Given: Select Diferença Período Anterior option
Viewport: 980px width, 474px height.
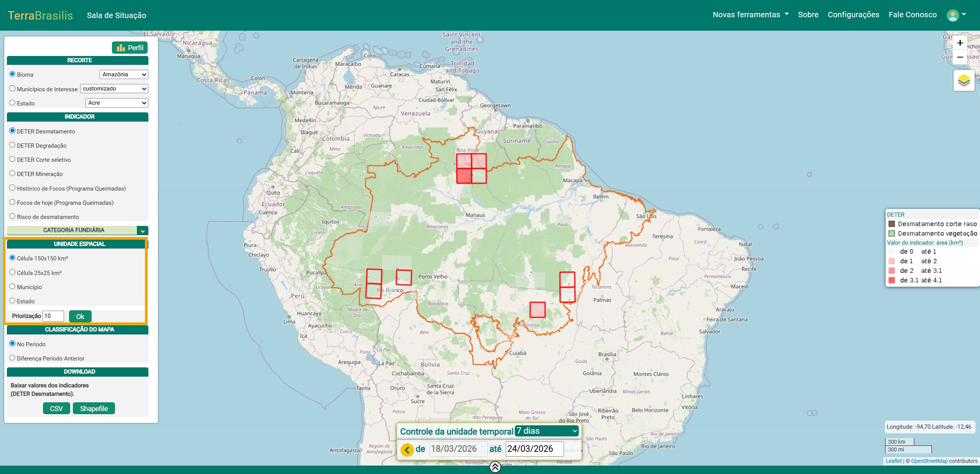Looking at the screenshot, I should [12, 358].
